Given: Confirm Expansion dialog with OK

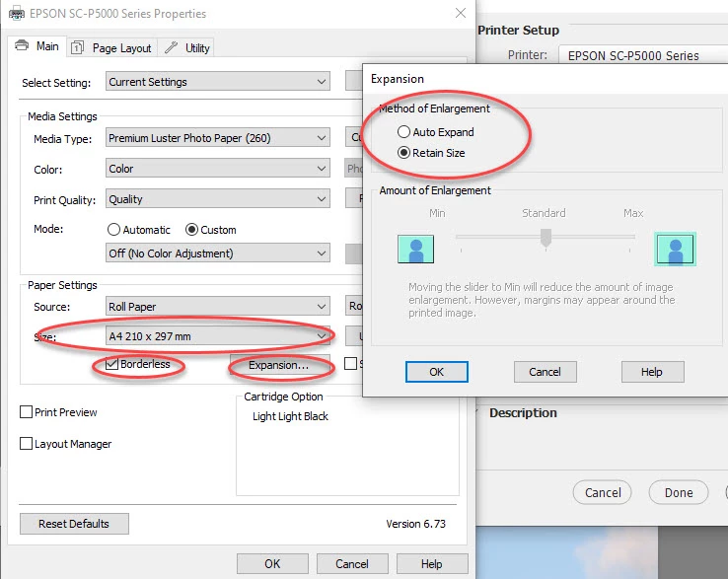Looking at the screenshot, I should [436, 372].
